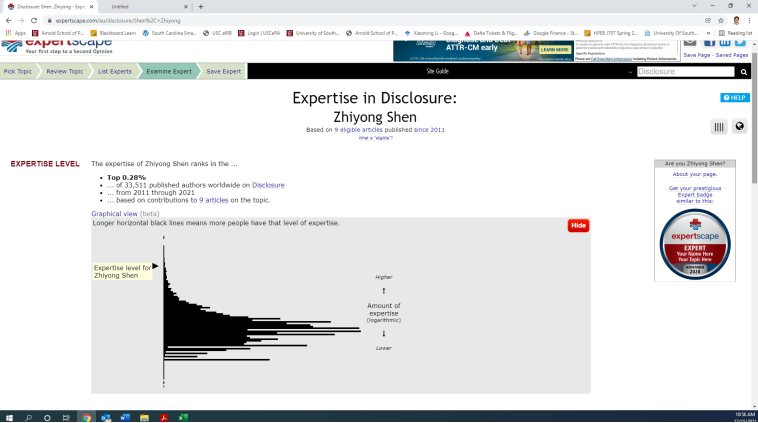Open the Site Guide link
The height and width of the screenshot is (423, 758).
(x=437, y=71)
